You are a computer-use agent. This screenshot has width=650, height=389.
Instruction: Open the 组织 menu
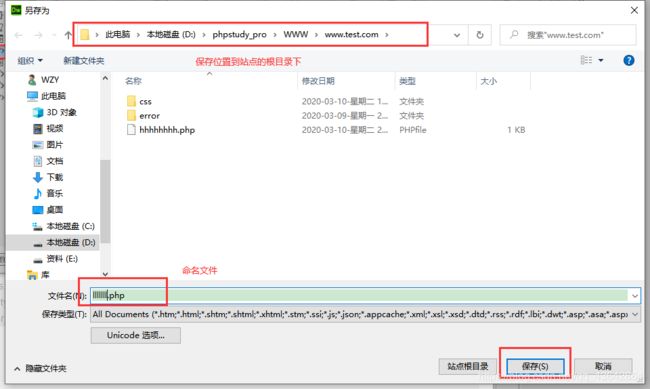pyautogui.click(x=30, y=61)
